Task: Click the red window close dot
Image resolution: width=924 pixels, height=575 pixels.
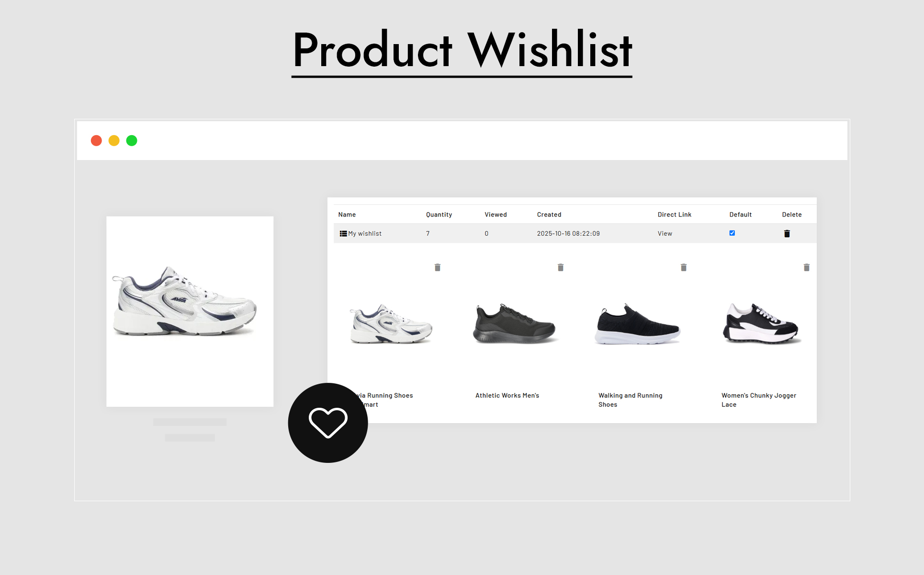Action: [96, 140]
